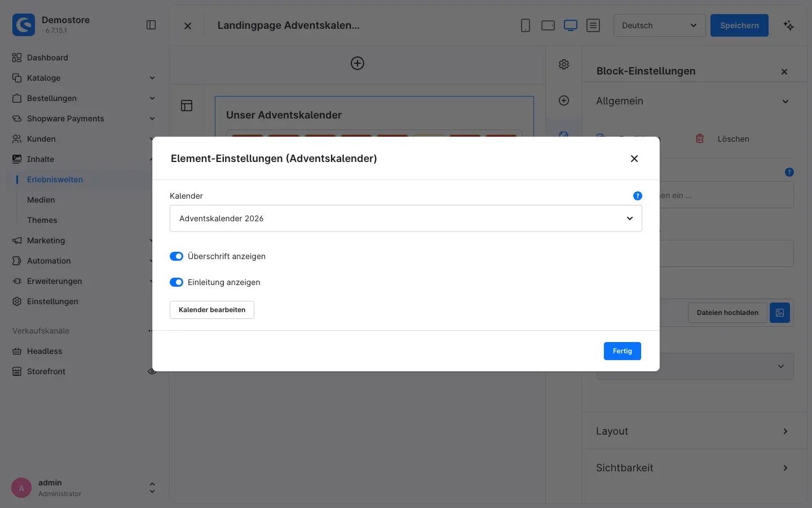Click the section layout icon
The width and height of the screenshot is (812, 508).
(187, 106)
